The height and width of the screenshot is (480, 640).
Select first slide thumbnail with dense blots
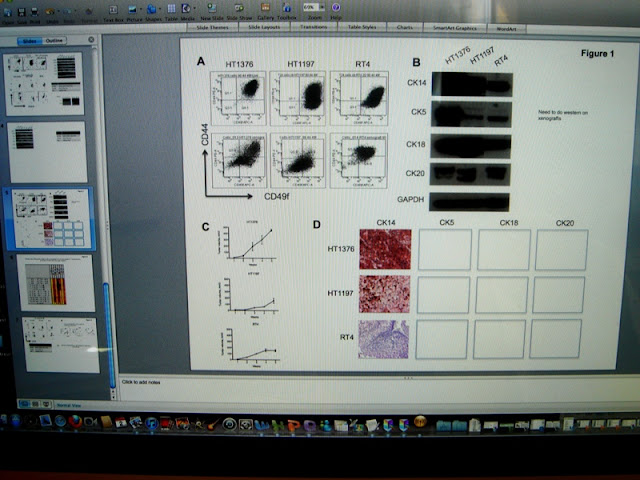coord(44,84)
